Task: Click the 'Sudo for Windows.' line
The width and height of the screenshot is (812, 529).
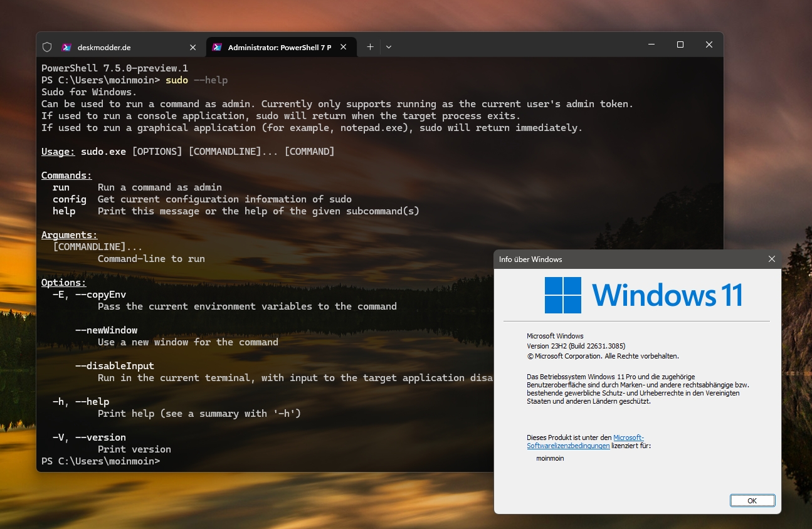Action: pyautogui.click(x=89, y=92)
